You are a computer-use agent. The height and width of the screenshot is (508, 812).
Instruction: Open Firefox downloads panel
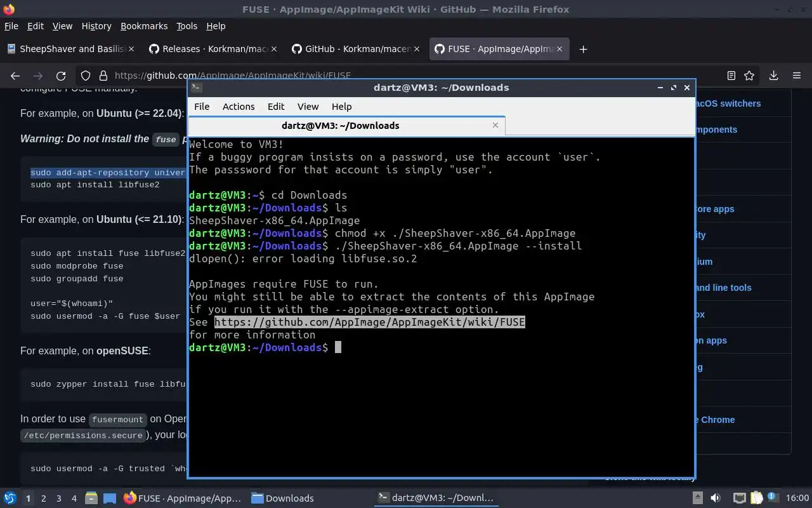pyautogui.click(x=773, y=76)
